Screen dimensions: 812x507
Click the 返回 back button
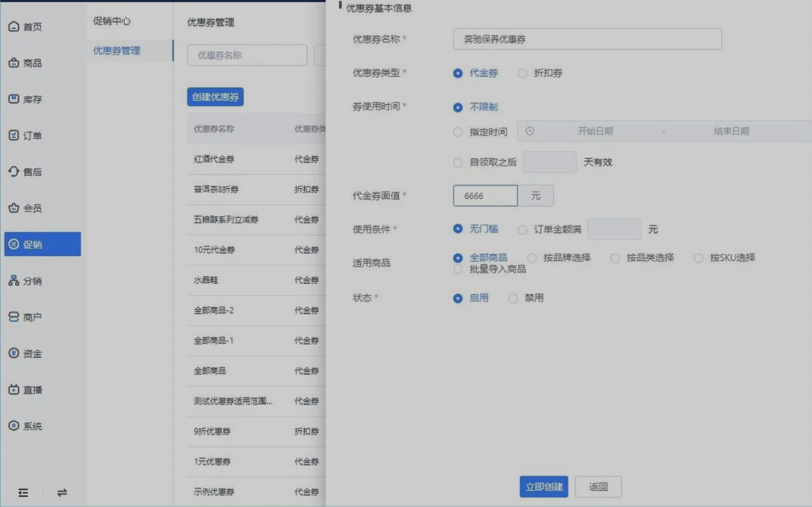click(598, 487)
